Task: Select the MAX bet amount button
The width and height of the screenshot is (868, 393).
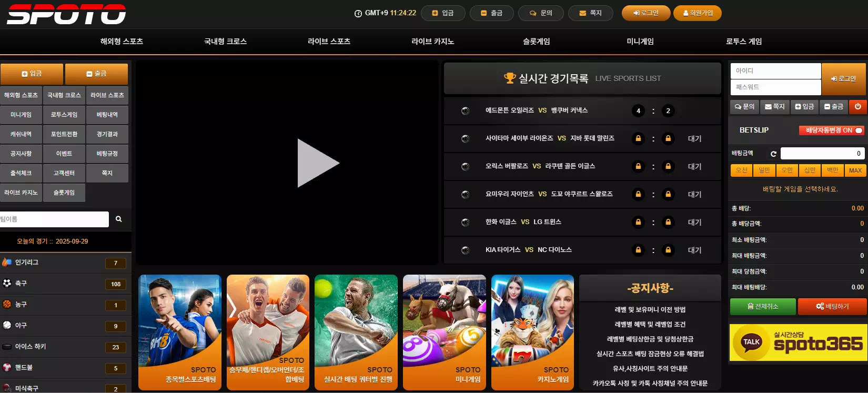Action: coord(855,170)
